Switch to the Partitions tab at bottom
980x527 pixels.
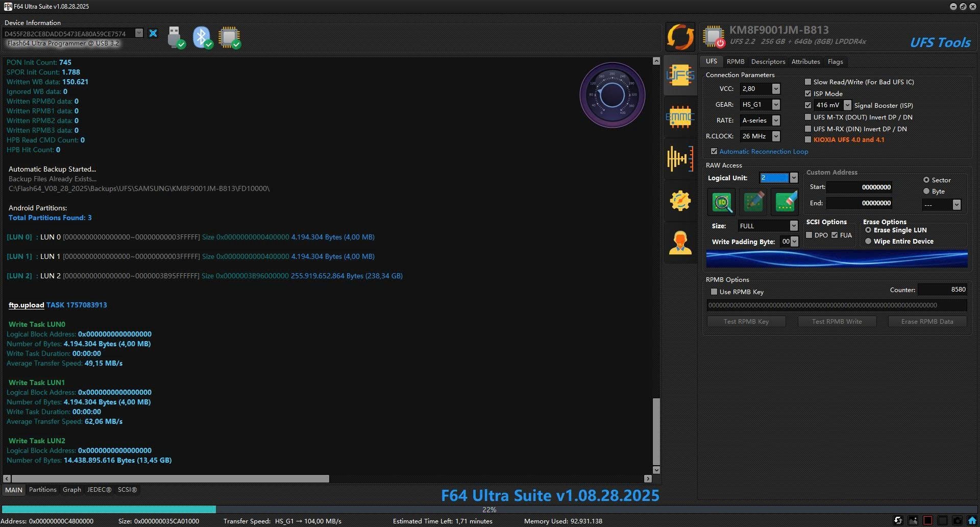point(43,490)
